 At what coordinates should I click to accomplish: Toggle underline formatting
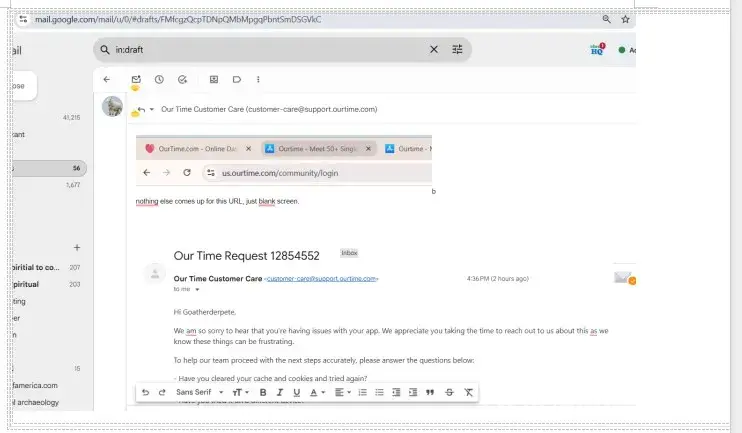tap(297, 392)
